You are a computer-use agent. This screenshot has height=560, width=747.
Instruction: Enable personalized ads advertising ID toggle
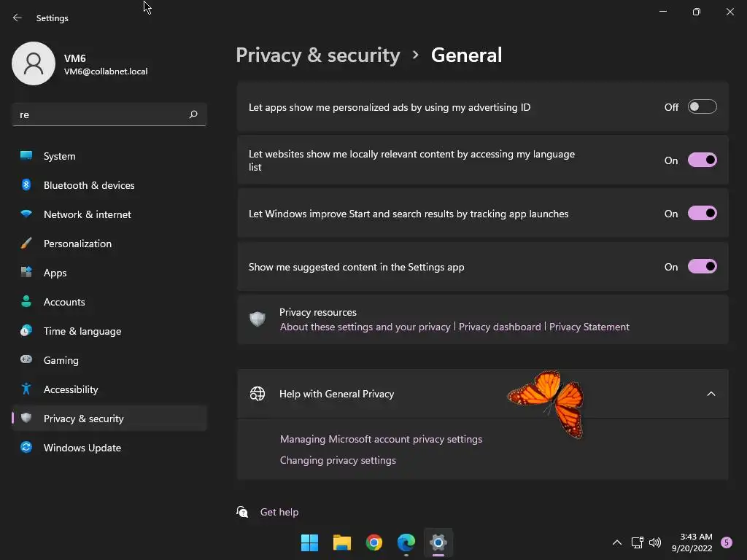click(702, 107)
